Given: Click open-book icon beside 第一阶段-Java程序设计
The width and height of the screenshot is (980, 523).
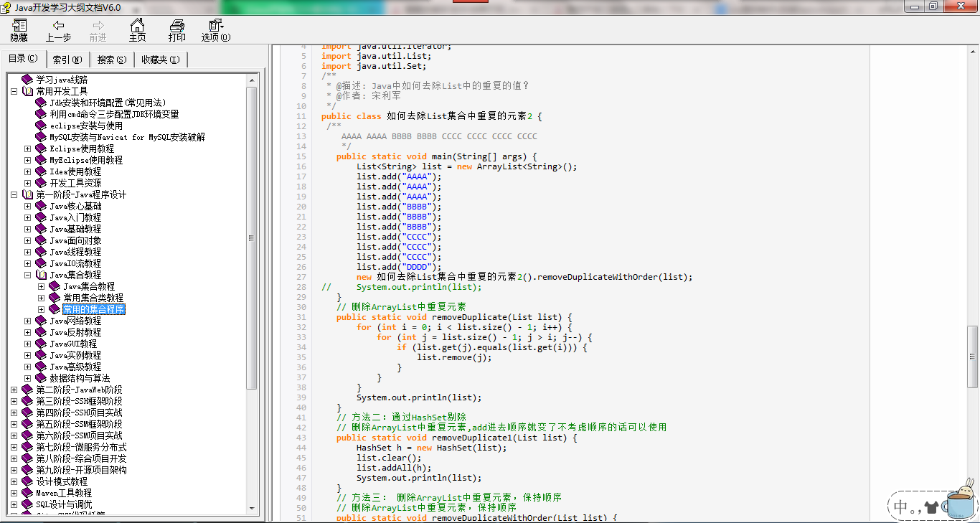Looking at the screenshot, I should tap(27, 194).
